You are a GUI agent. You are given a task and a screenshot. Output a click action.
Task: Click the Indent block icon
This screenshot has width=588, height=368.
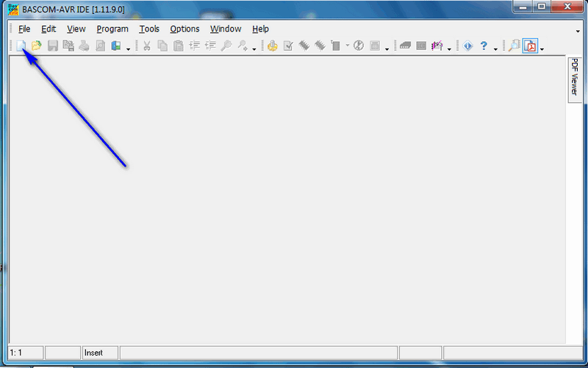[x=194, y=46]
